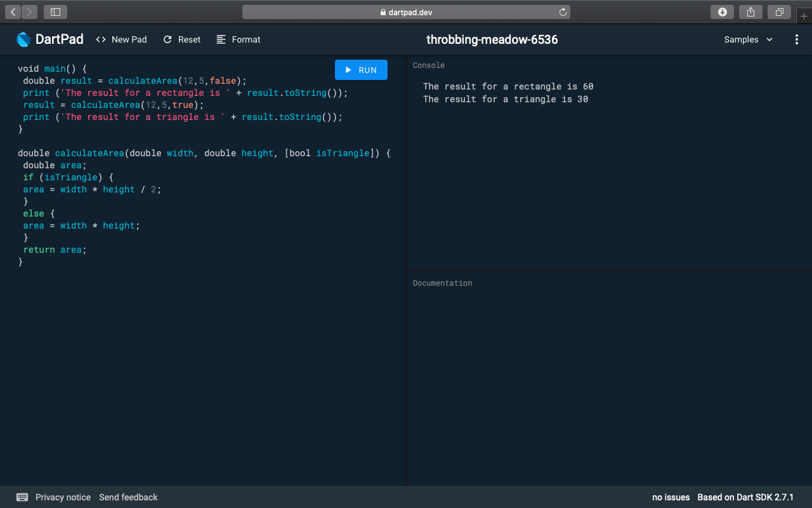Toggle the Safari sidebar button
This screenshot has height=508, width=812.
(55, 12)
